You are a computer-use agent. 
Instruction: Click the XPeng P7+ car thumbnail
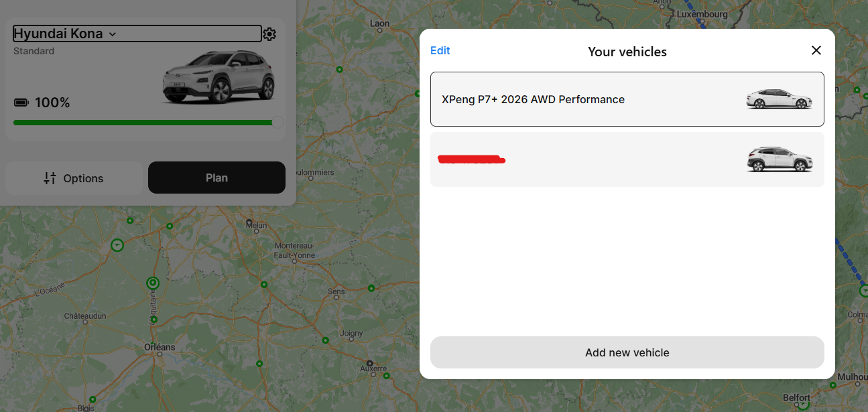[779, 99]
